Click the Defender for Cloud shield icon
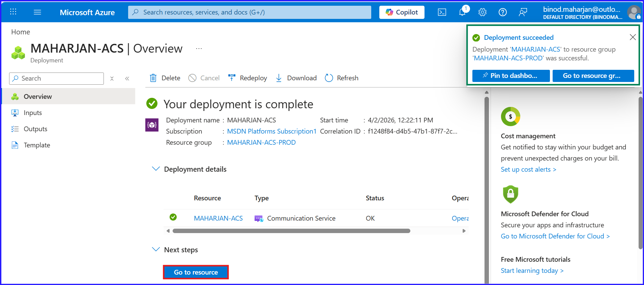This screenshot has width=644, height=285. point(510,194)
